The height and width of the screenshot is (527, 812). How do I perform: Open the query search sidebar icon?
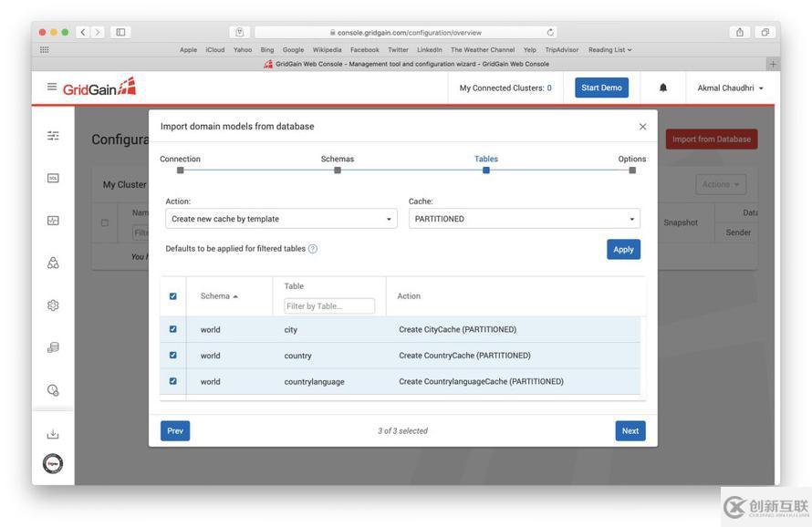[x=53, y=390]
